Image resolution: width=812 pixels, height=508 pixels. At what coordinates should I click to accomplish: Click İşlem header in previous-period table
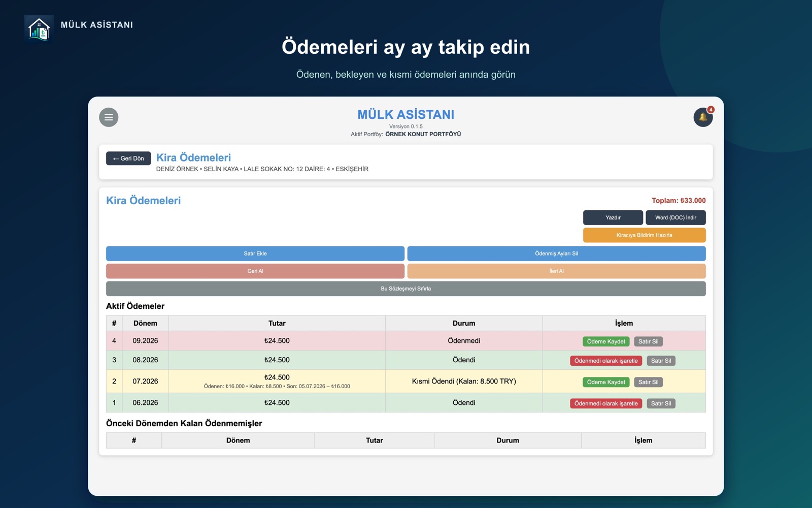click(644, 440)
